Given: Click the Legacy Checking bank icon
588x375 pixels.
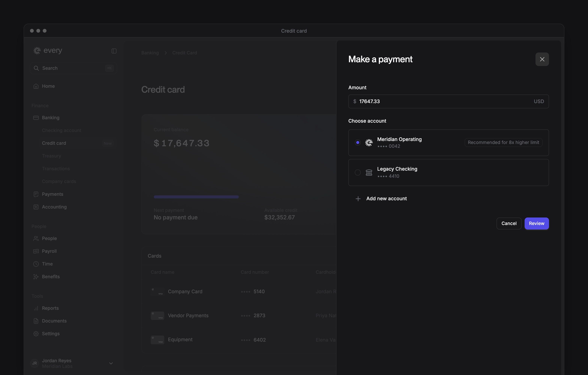Looking at the screenshot, I should point(369,173).
